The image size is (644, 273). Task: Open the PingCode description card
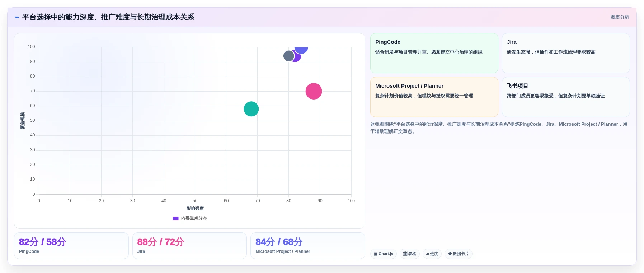pos(434,53)
